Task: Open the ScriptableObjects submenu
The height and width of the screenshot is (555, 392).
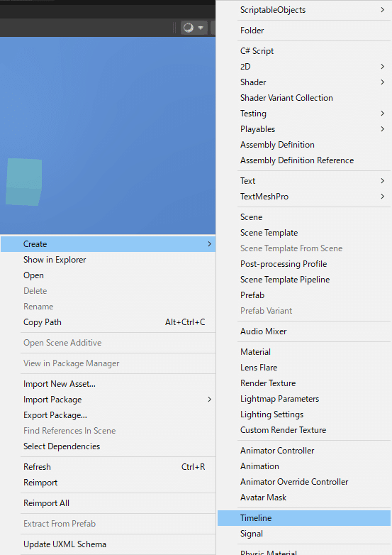Action: tap(273, 10)
